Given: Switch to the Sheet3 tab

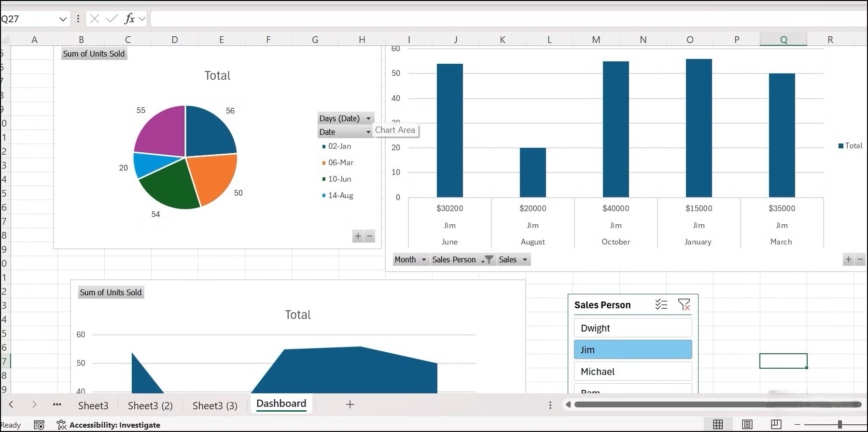Looking at the screenshot, I should pyautogui.click(x=93, y=405).
